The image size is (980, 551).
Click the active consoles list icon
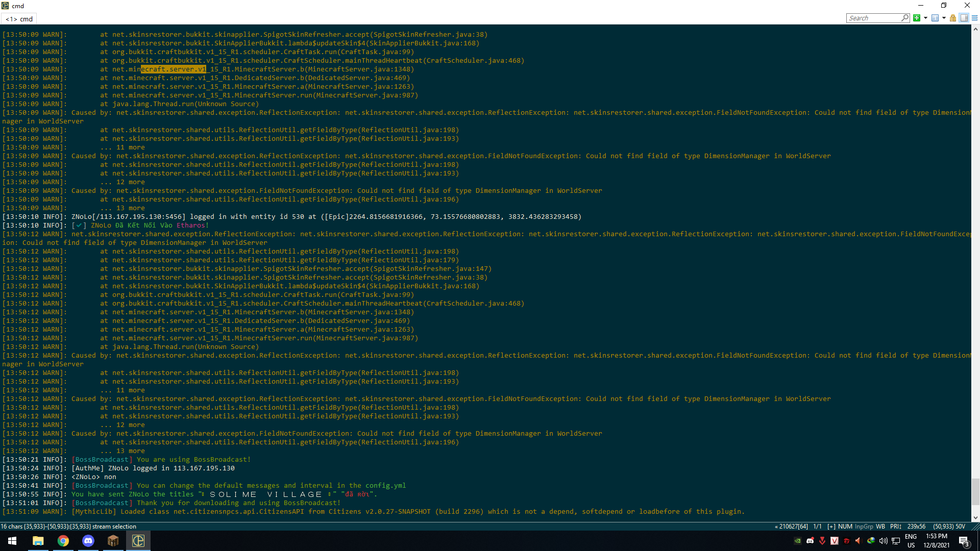(x=935, y=18)
